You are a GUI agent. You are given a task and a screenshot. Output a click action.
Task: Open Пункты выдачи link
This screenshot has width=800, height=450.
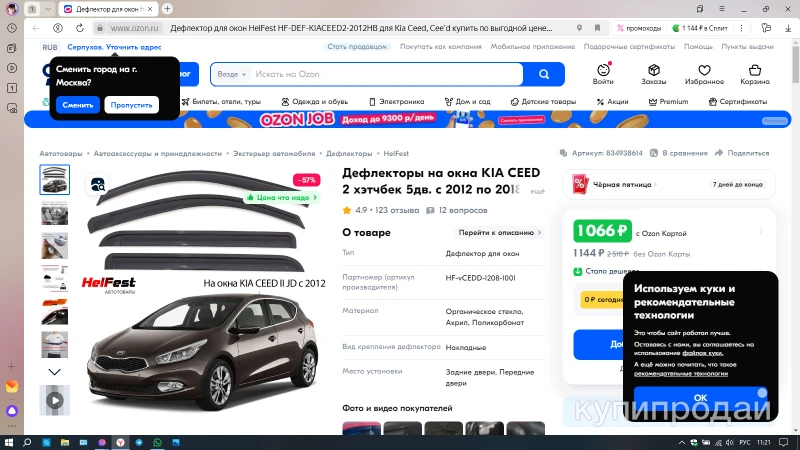[x=747, y=46]
